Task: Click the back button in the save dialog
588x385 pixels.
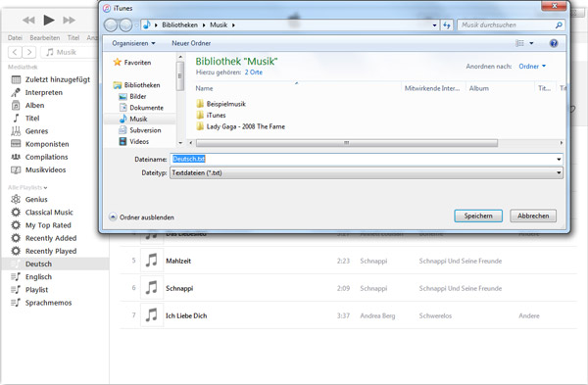Action: pos(111,25)
